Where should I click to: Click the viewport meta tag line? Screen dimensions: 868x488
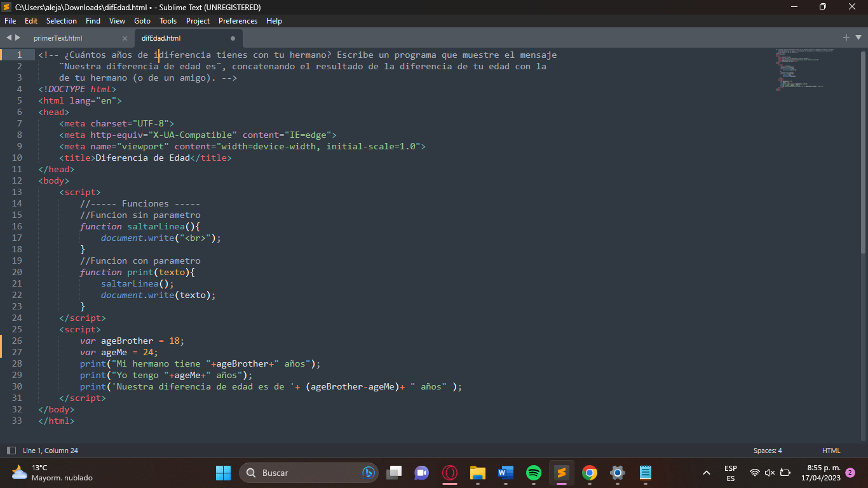click(242, 146)
